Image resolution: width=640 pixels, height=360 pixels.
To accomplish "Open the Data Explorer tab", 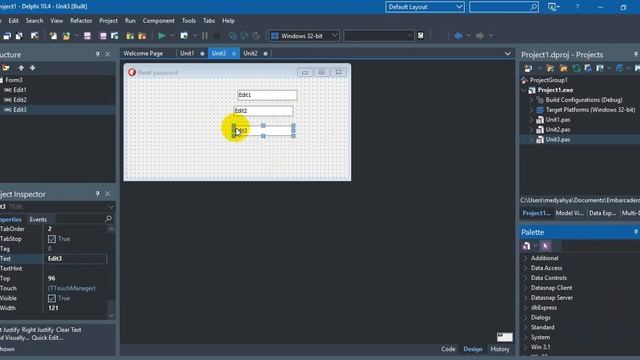I will click(602, 213).
